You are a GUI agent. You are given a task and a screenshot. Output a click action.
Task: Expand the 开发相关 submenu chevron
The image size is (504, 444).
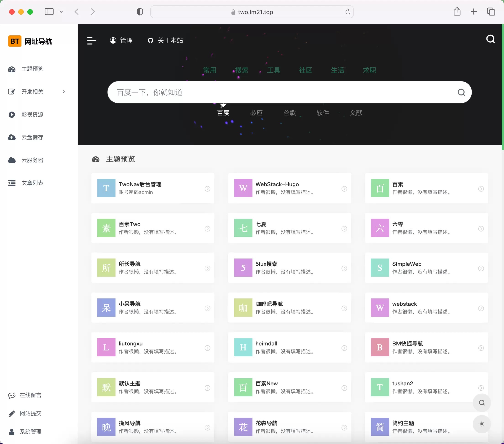64,92
